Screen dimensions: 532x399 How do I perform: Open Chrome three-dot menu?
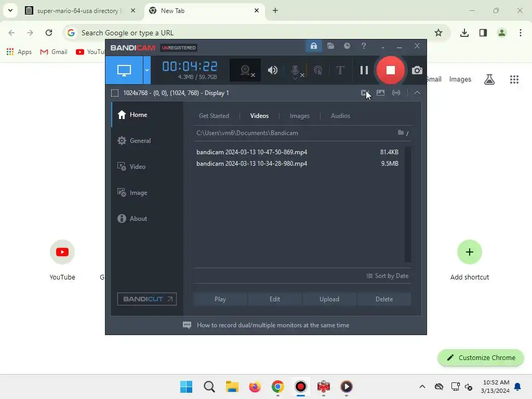coord(520,33)
